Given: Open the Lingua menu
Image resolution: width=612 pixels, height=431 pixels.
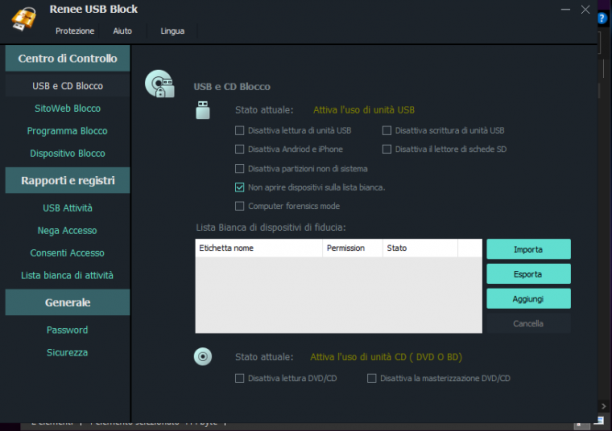Looking at the screenshot, I should (173, 31).
